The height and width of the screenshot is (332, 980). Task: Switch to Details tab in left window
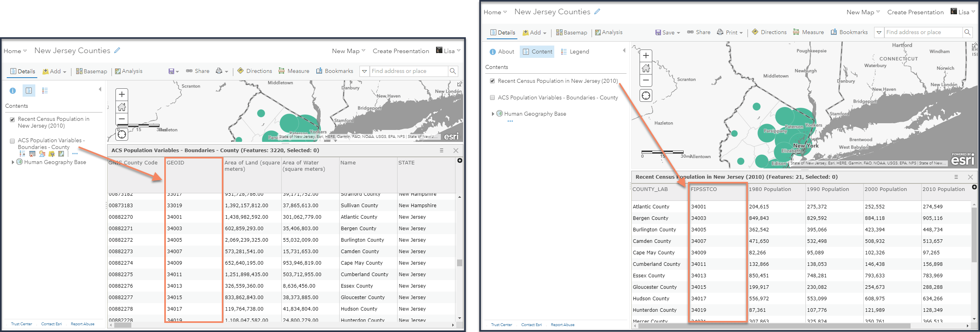click(23, 71)
